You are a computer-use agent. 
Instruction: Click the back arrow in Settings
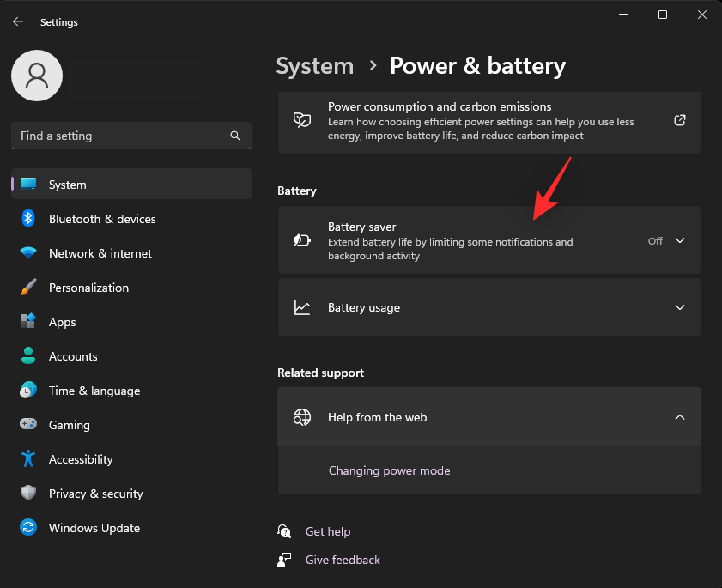click(17, 21)
